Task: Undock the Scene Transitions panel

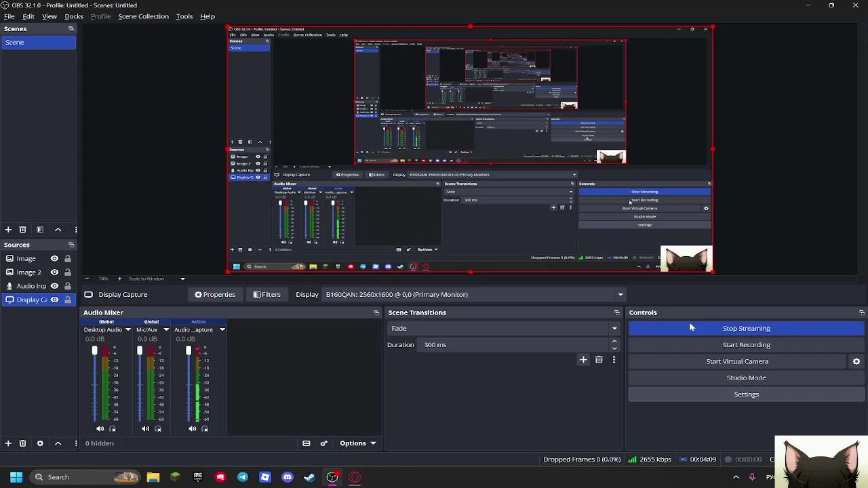Action: (616, 312)
